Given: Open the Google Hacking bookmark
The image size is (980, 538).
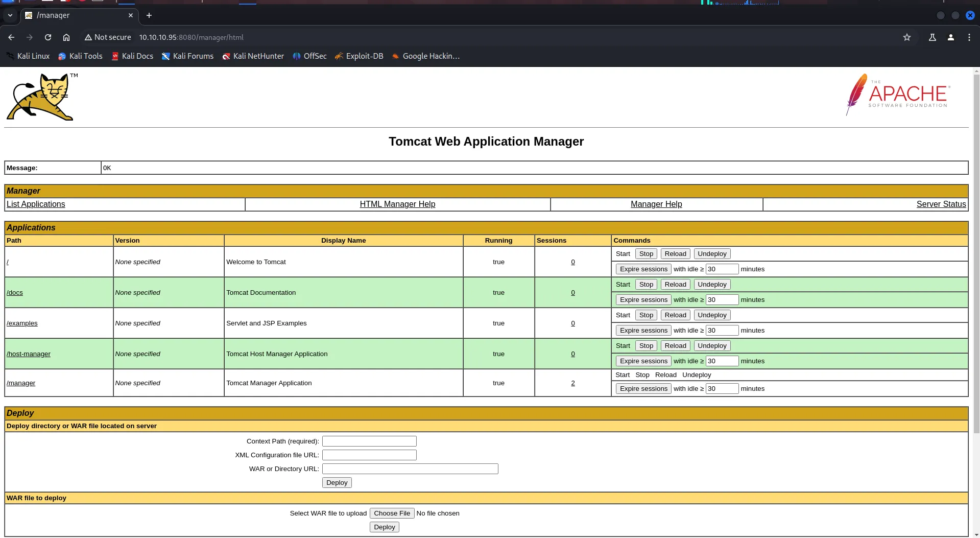Looking at the screenshot, I should (x=426, y=56).
